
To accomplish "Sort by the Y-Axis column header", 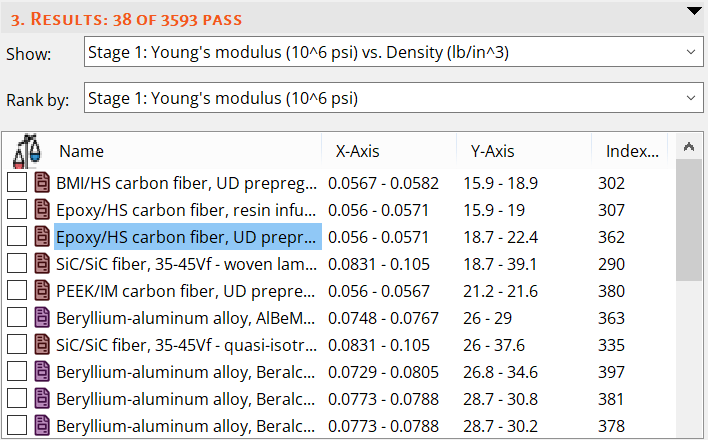I will (x=492, y=151).
